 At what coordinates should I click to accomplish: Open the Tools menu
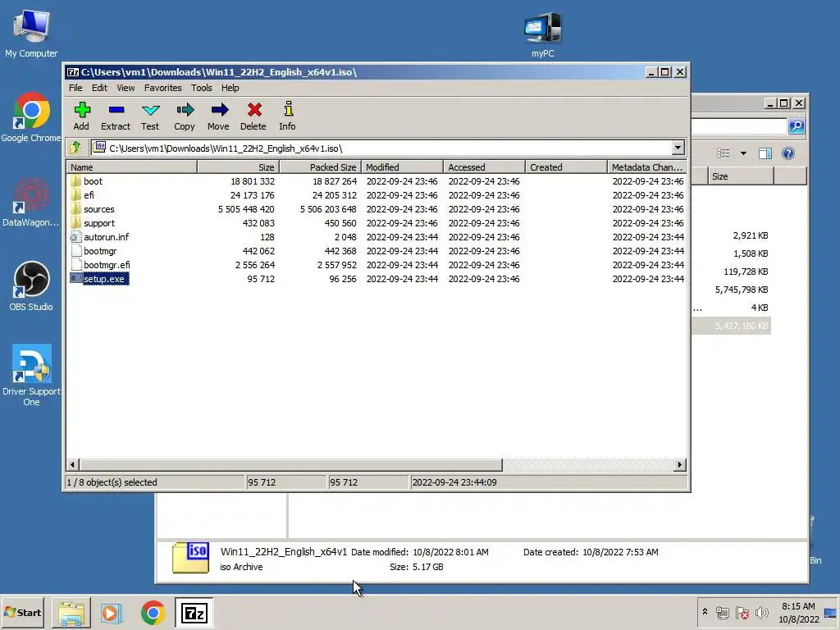(202, 88)
